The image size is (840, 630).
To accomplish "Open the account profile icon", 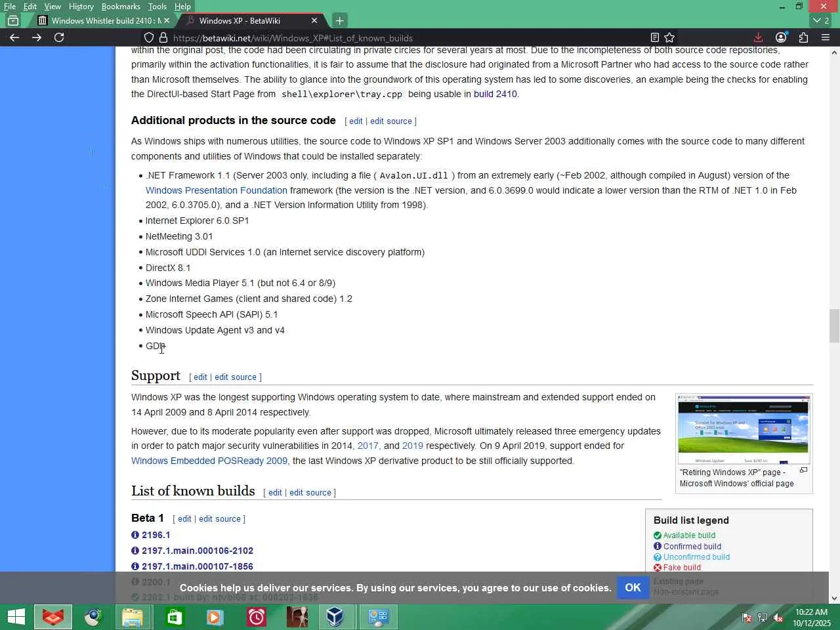I will [x=781, y=37].
